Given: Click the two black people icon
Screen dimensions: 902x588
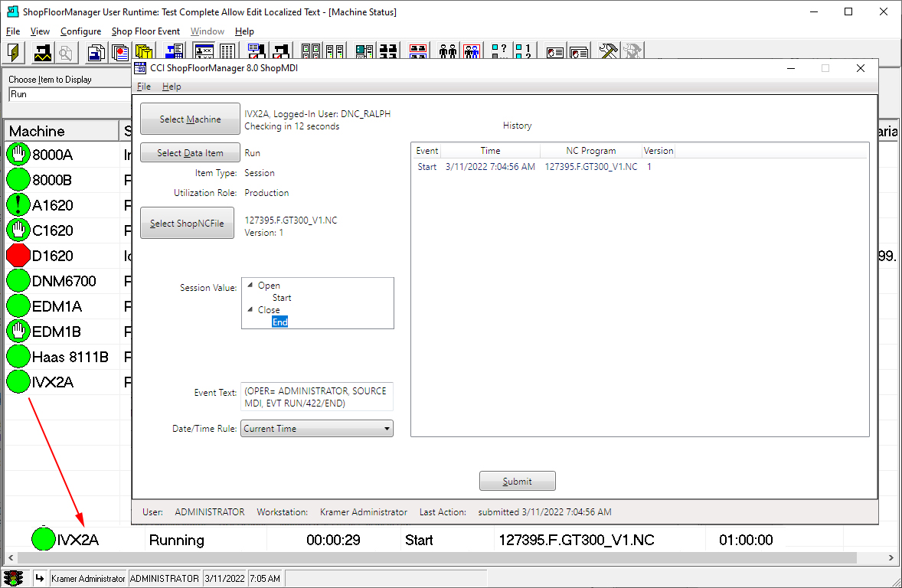Looking at the screenshot, I should tap(447, 51).
